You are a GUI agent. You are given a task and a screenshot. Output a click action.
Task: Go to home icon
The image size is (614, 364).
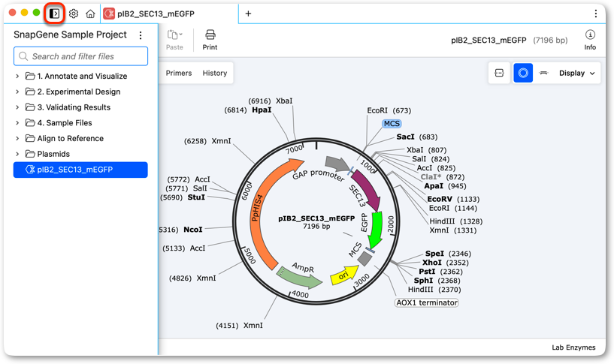pos(90,14)
